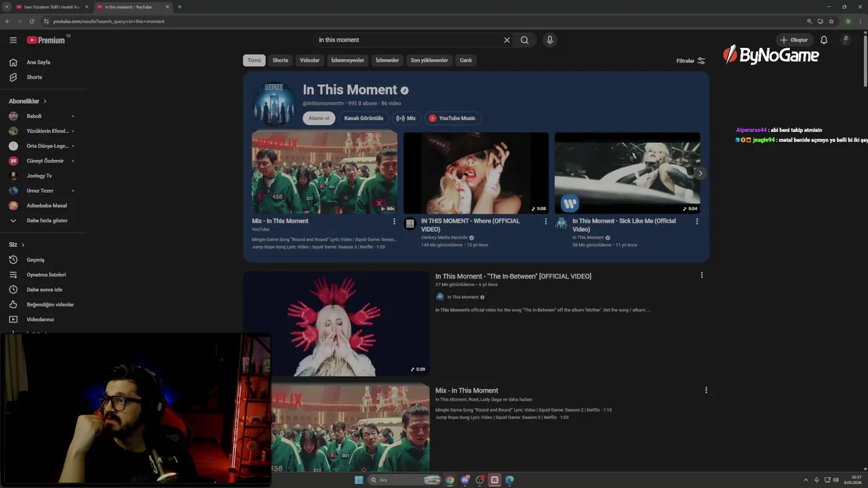The image size is (868, 488).
Task: Open options for Mix - In This Moment list result
Action: (x=706, y=390)
